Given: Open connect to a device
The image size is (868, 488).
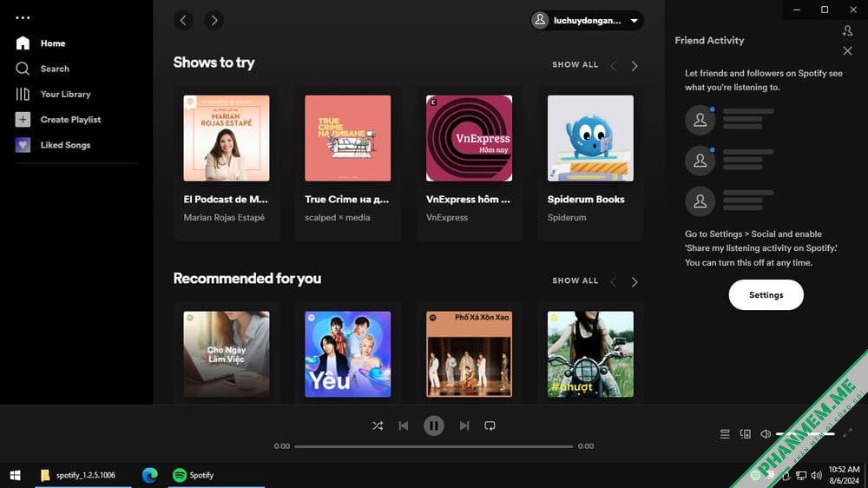Looking at the screenshot, I should (x=745, y=434).
